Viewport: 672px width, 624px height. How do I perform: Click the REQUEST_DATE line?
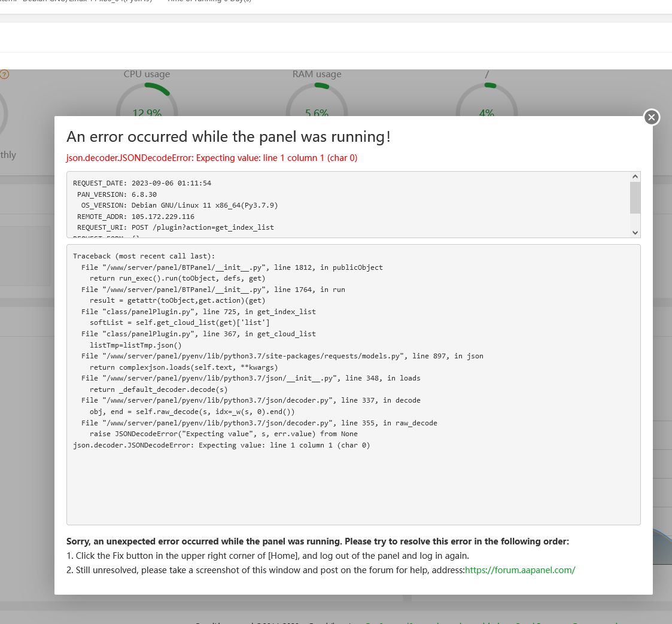tap(142, 183)
